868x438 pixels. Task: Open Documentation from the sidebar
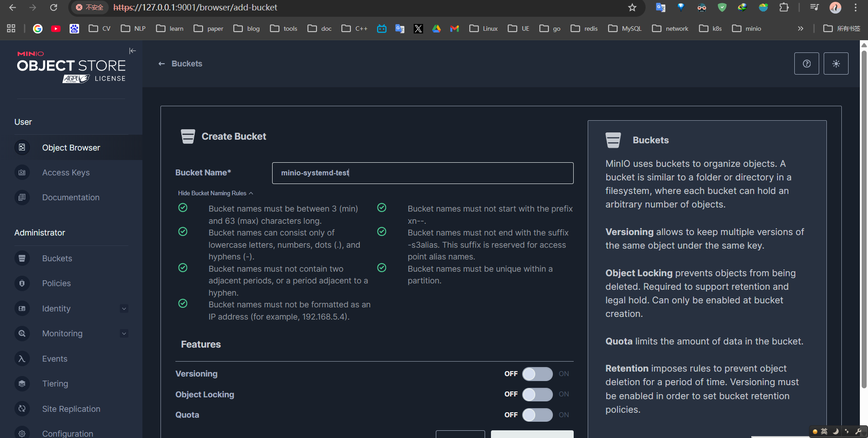pyautogui.click(x=71, y=198)
